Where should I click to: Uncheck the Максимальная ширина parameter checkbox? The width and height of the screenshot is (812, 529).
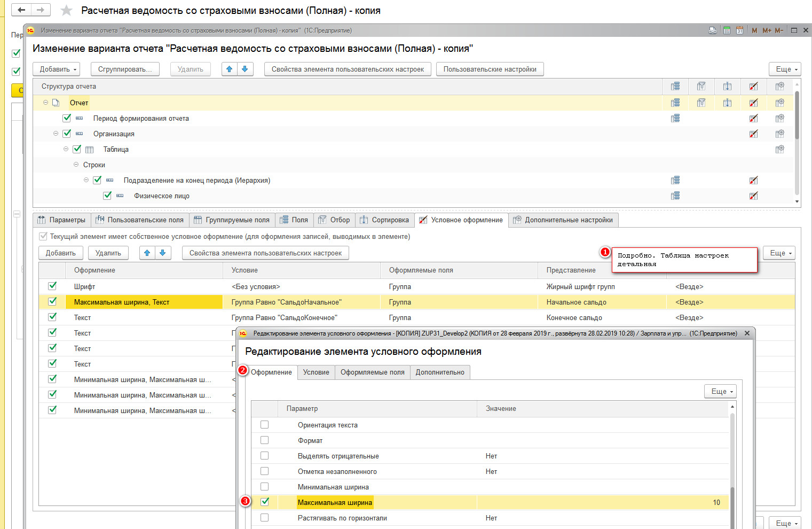pyautogui.click(x=265, y=502)
